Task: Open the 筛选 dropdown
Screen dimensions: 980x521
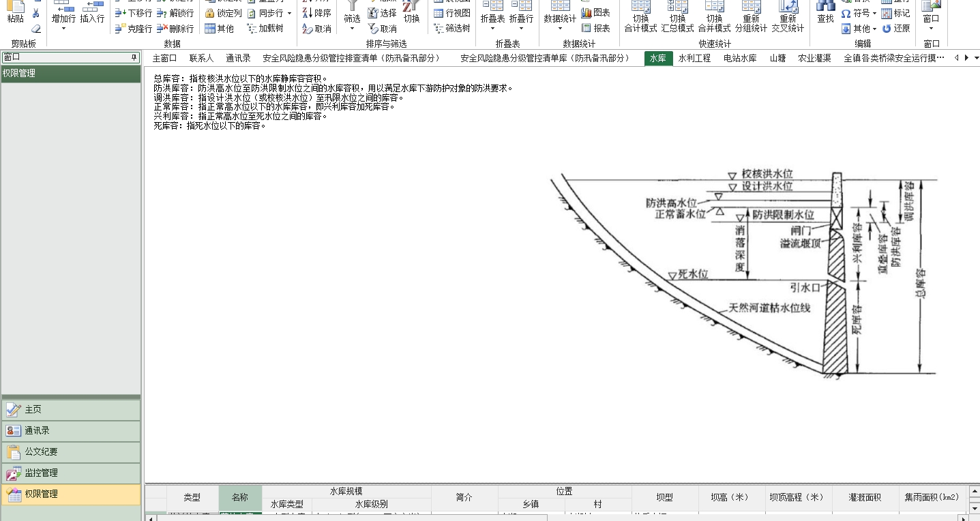Action: 352,29
